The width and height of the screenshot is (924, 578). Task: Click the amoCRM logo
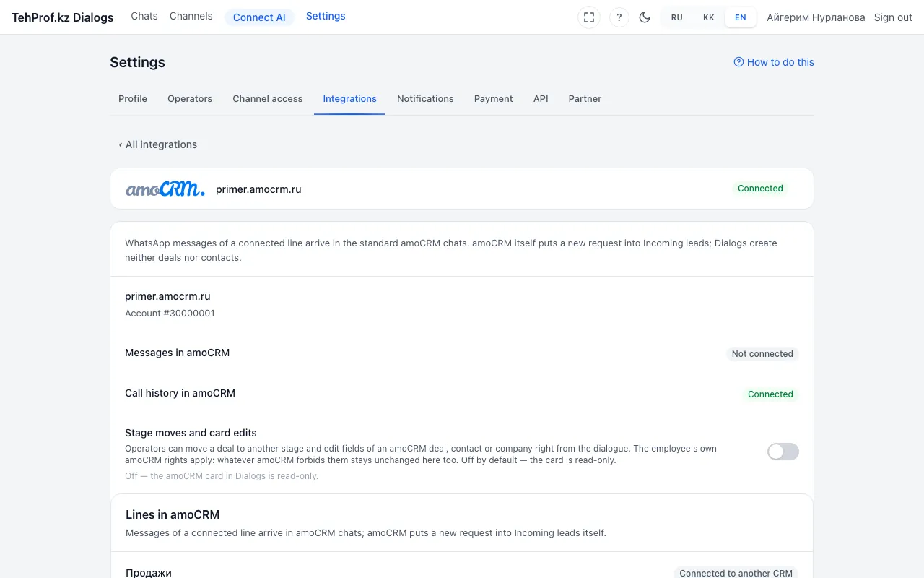165,189
